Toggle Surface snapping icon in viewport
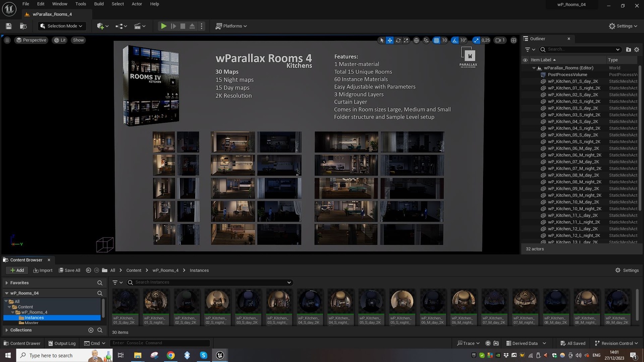The height and width of the screenshot is (362, 644). point(426,40)
